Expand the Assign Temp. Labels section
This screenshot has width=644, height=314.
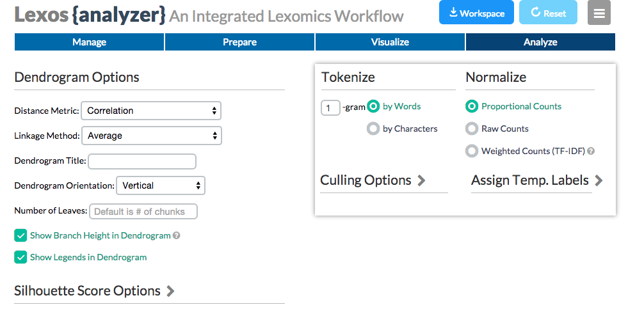[537, 180]
